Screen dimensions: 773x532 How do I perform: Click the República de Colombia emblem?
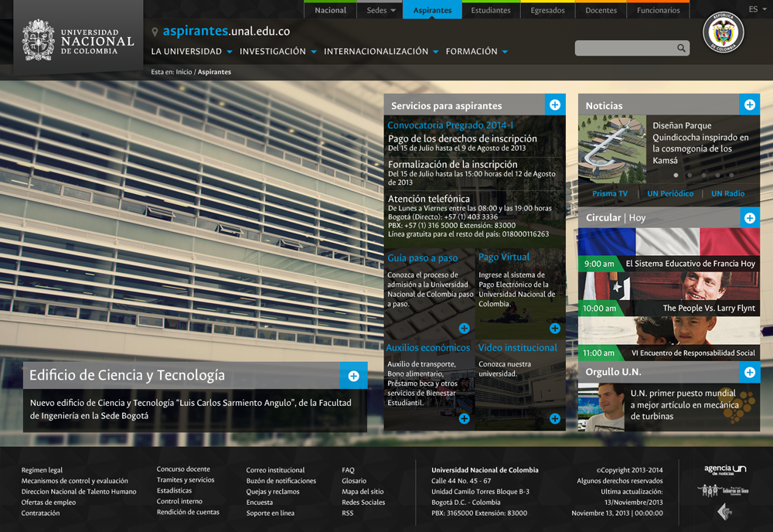point(724,33)
